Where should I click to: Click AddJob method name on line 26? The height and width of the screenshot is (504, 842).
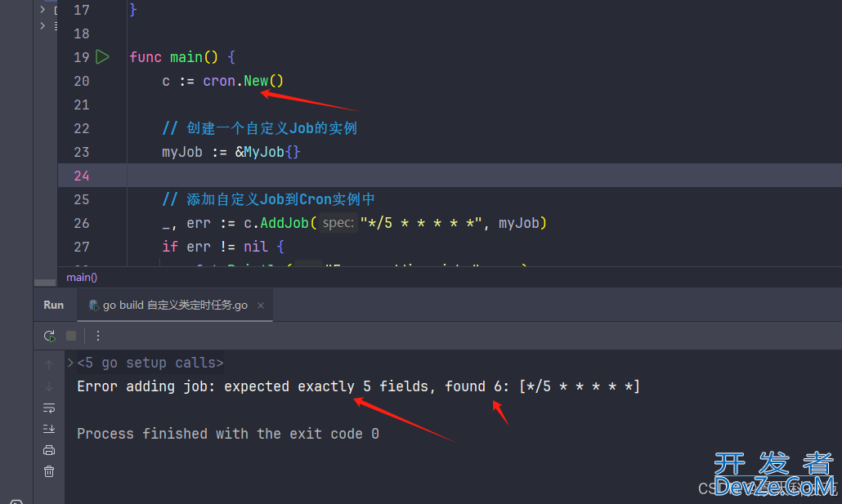coord(284,223)
